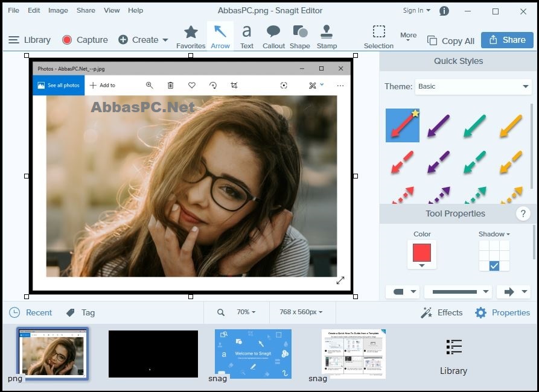Expand the Shadow options dropdown
This screenshot has width=539, height=392.
(494, 234)
